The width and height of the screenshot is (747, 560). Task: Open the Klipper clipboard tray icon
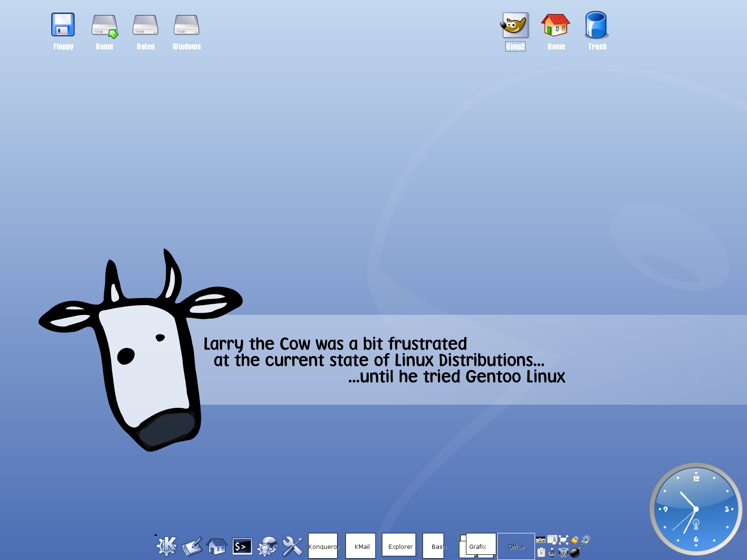pos(541,553)
